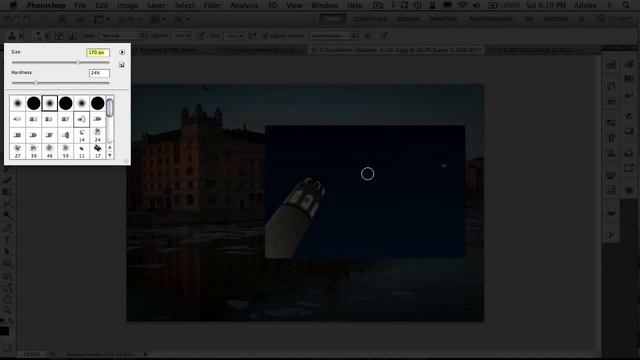Switch to the Design workspace

tap(409, 19)
